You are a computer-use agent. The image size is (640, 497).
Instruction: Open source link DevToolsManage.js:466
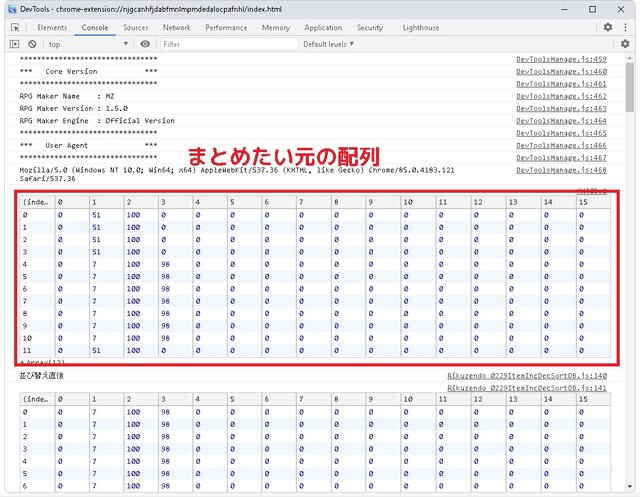click(561, 145)
